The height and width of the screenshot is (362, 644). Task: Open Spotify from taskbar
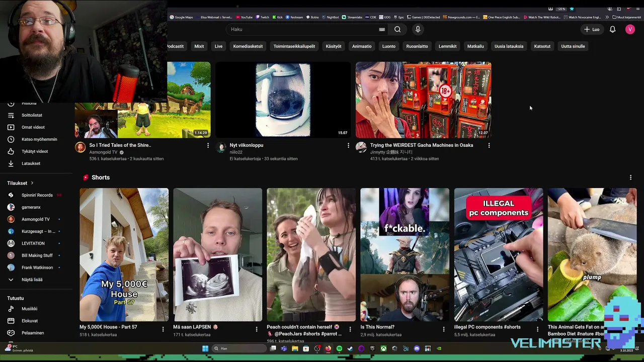pos(339,348)
